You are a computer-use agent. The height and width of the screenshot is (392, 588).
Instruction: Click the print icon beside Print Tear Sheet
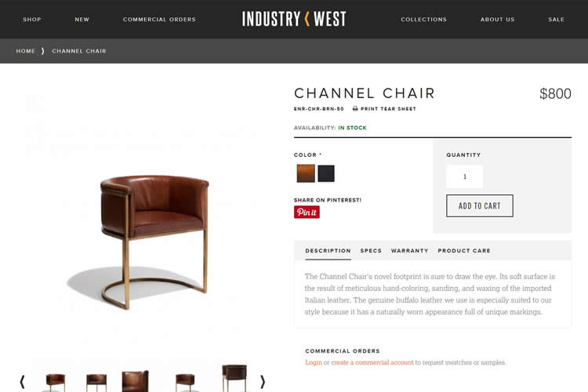coord(355,109)
